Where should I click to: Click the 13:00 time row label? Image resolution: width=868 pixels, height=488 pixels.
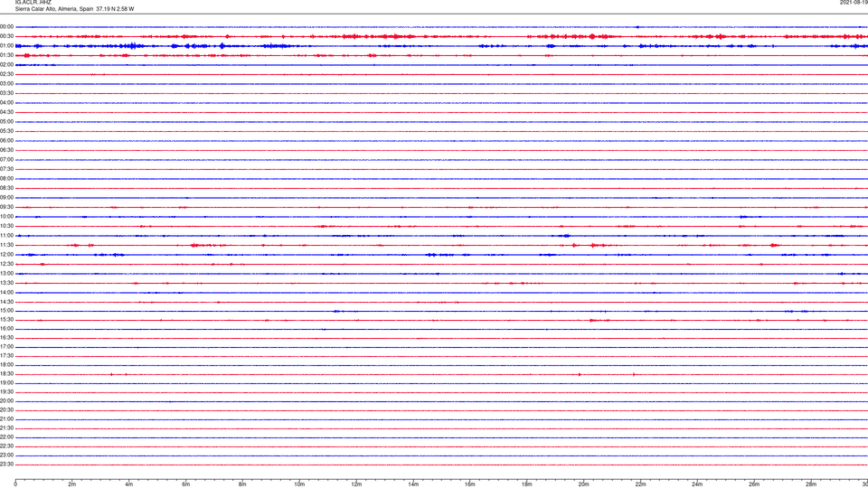pos(6,273)
